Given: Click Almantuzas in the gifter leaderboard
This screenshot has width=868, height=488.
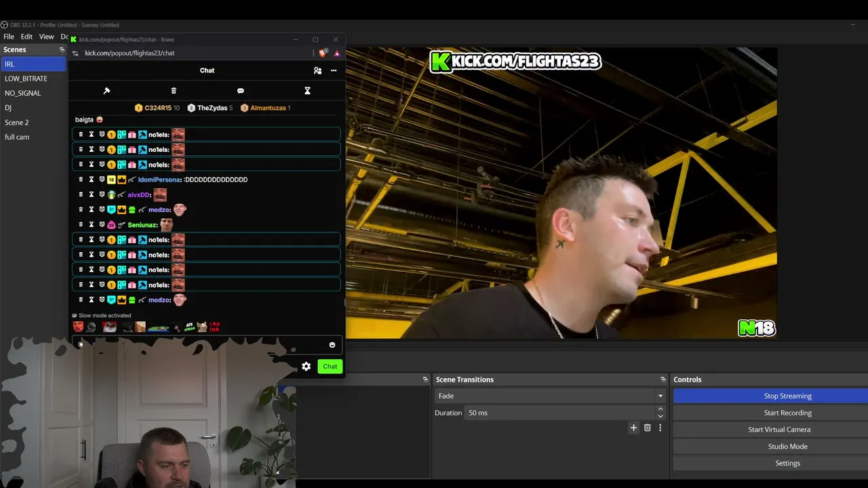Looking at the screenshot, I should pos(265,108).
